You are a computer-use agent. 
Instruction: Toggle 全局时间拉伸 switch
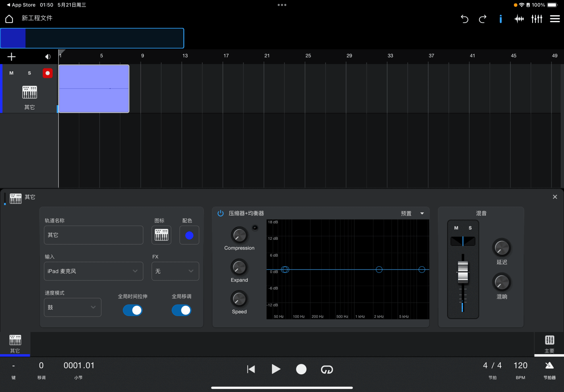point(133,310)
